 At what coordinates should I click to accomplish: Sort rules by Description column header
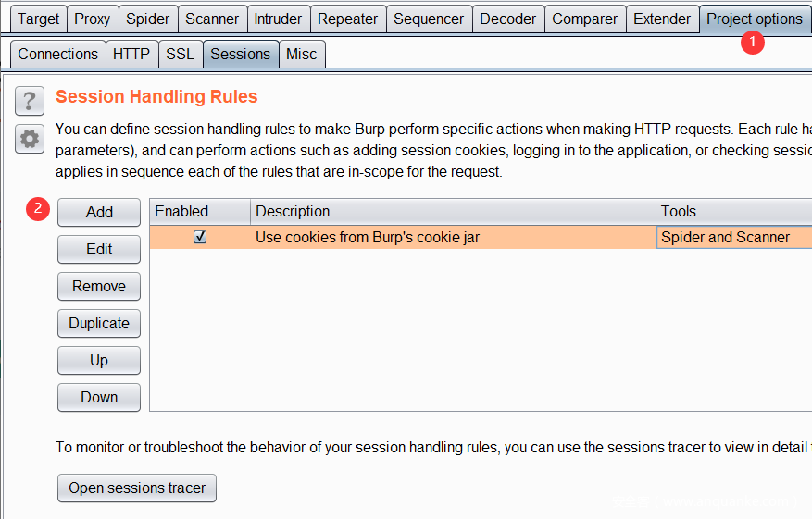(453, 212)
